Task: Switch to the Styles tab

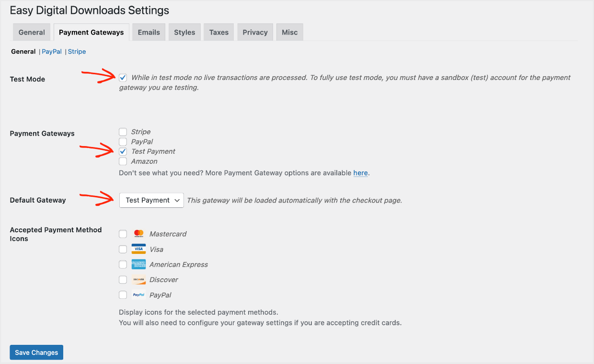Action: [184, 32]
